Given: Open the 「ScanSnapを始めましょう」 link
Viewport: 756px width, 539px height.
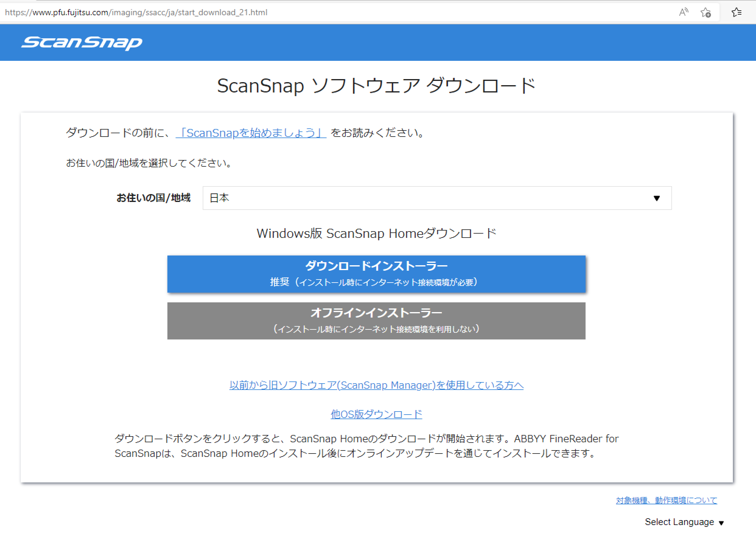Looking at the screenshot, I should [251, 133].
